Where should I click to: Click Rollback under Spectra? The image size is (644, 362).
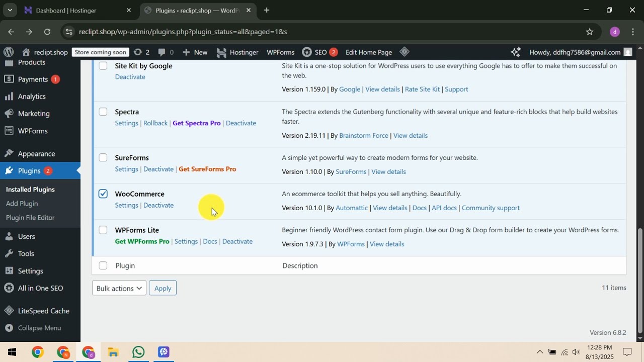coord(155,123)
